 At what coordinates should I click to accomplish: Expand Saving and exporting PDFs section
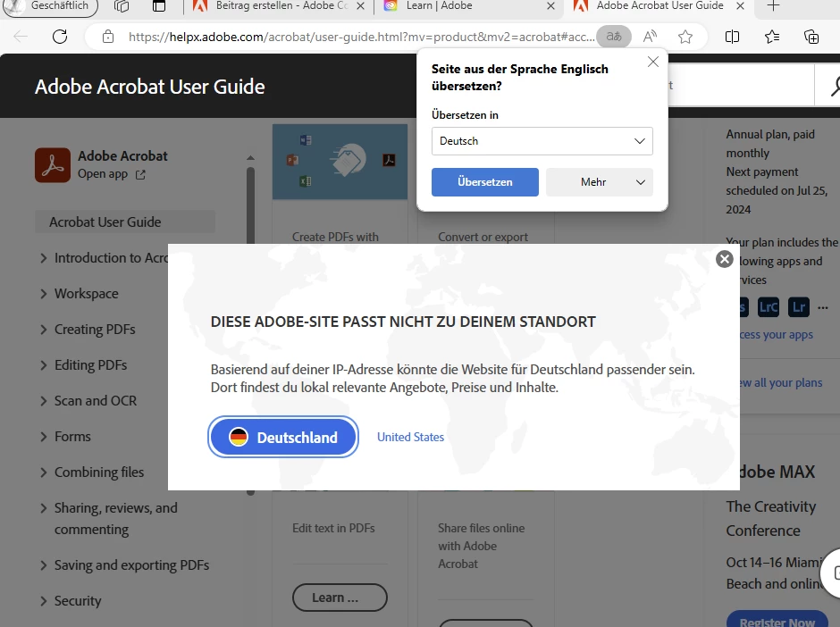coord(44,565)
